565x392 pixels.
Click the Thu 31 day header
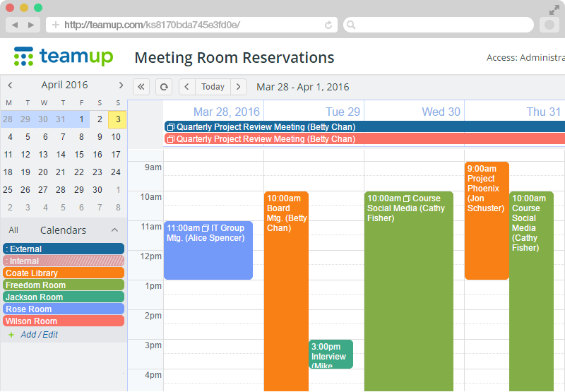click(x=543, y=112)
